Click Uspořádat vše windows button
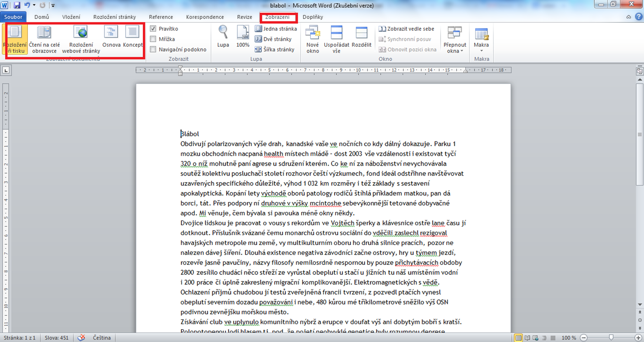Image resolution: width=644 pixels, height=342 pixels. (336, 39)
